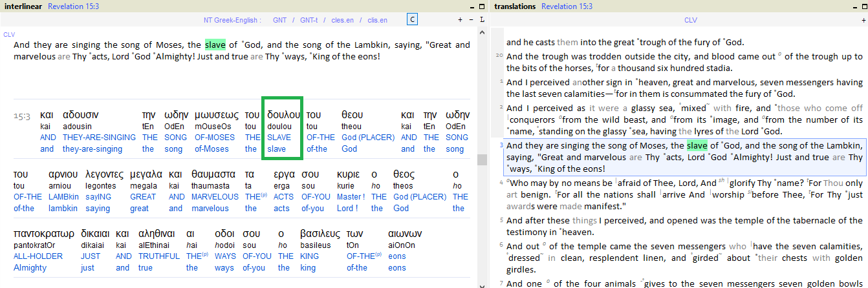Select the clis.en interlinear option

point(377,20)
